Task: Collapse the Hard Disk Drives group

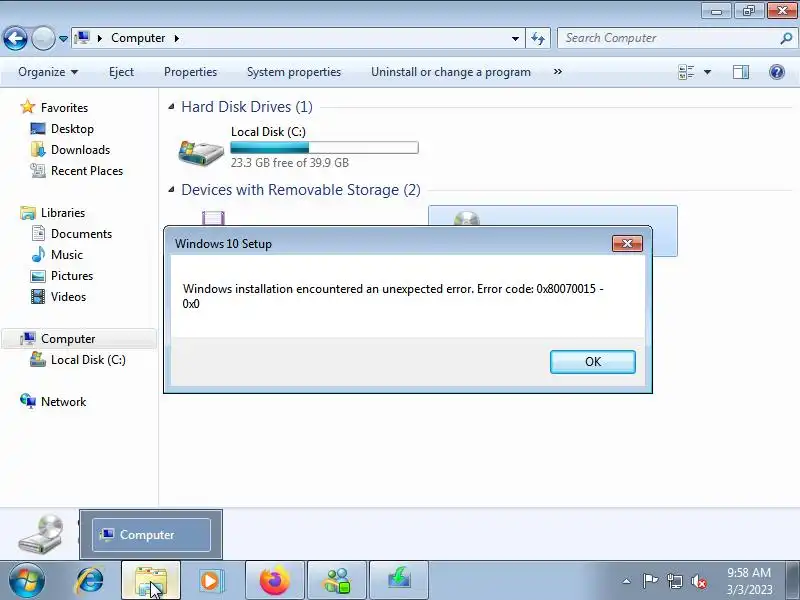Action: 171,107
